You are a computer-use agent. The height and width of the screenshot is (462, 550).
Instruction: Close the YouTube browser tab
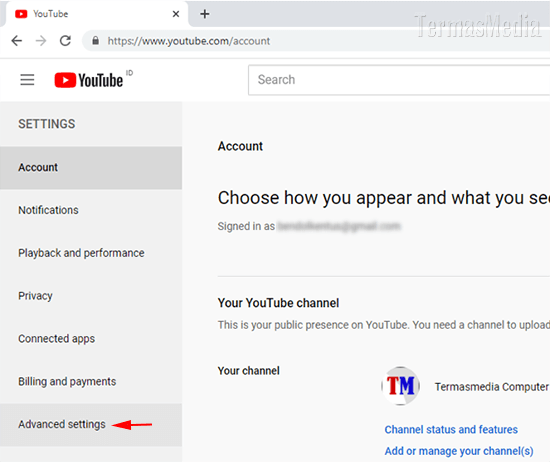click(176, 14)
